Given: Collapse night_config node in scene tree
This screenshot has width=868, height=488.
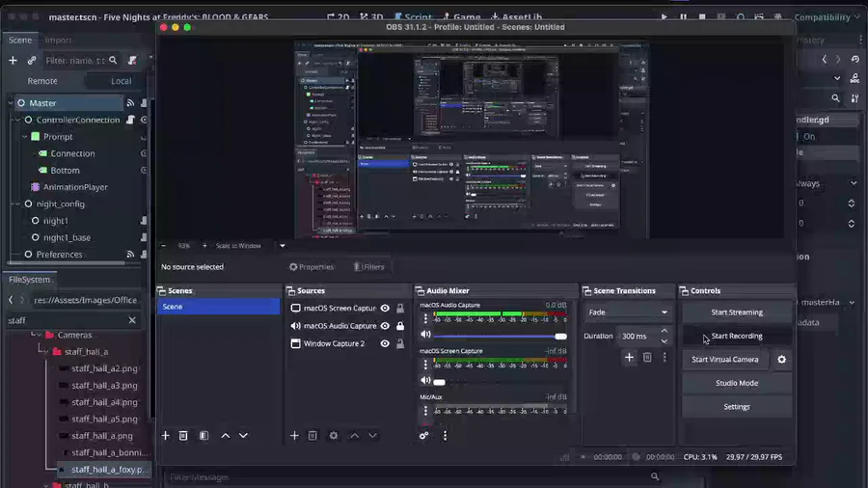Looking at the screenshot, I should [x=17, y=204].
